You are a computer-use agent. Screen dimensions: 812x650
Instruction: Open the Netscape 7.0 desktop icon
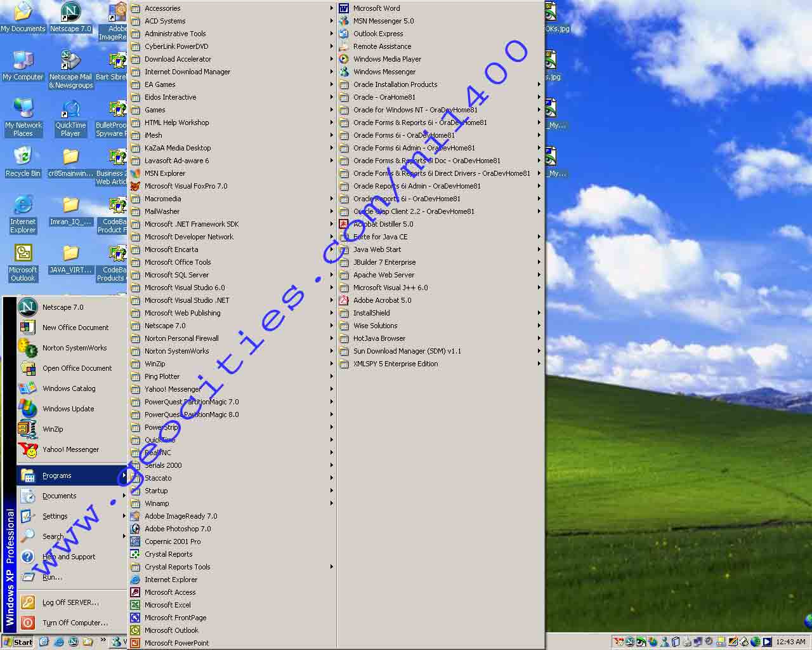(x=70, y=18)
